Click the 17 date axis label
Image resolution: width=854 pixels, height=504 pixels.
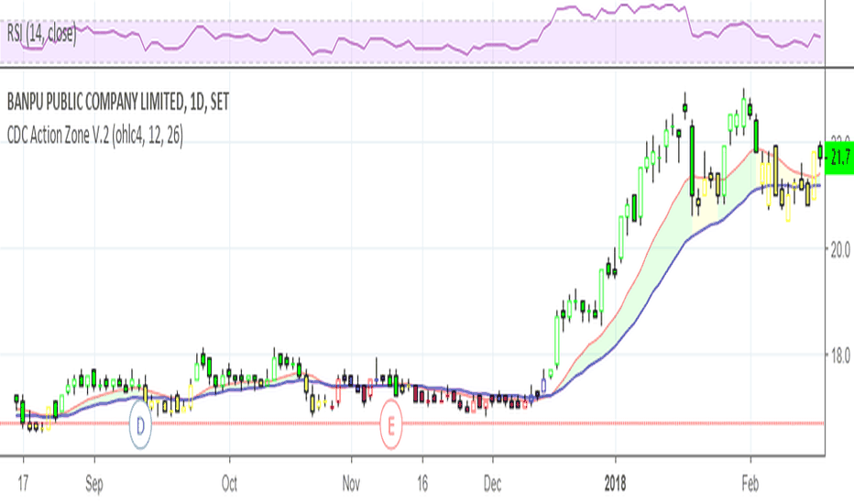pos(22,484)
